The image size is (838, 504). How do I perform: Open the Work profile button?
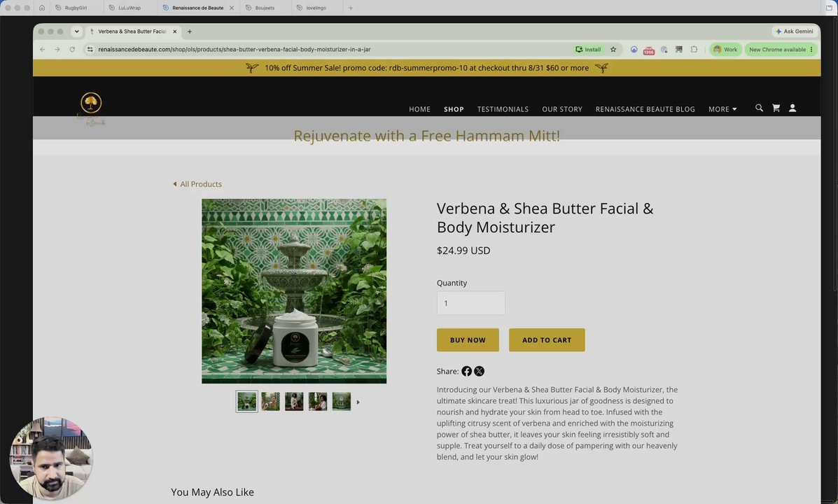tap(725, 49)
